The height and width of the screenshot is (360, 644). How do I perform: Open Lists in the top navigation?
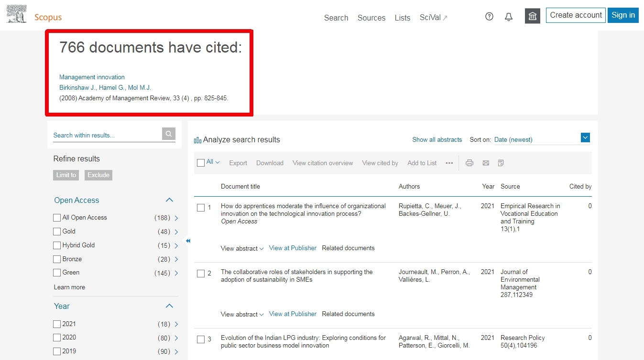pos(403,18)
